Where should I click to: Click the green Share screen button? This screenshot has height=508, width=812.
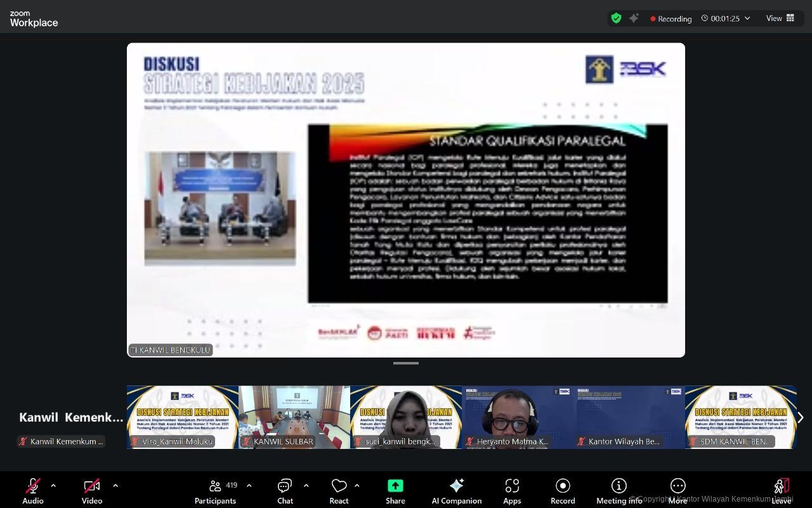(x=395, y=491)
